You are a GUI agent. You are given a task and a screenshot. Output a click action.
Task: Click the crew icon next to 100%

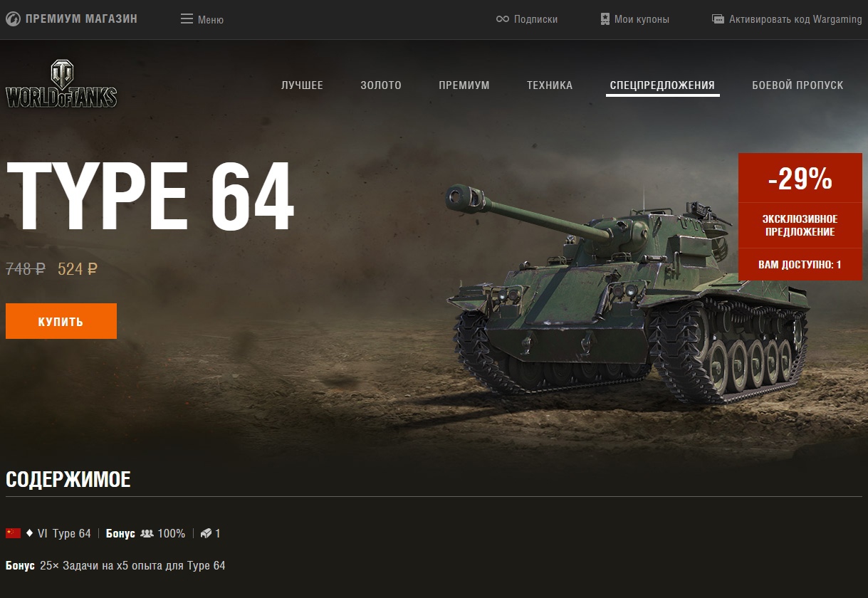pos(147,533)
